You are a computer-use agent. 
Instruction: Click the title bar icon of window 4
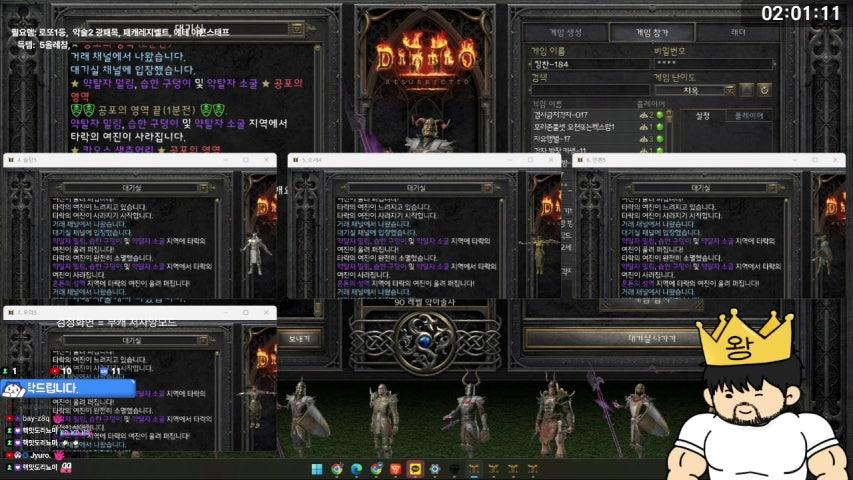[x=11, y=160]
